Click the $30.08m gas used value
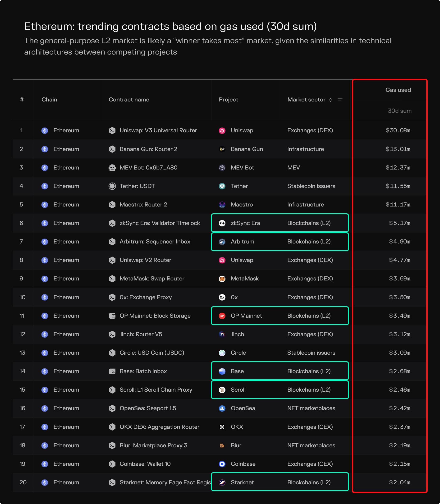Viewport: 440px width, 504px height. pyautogui.click(x=398, y=130)
